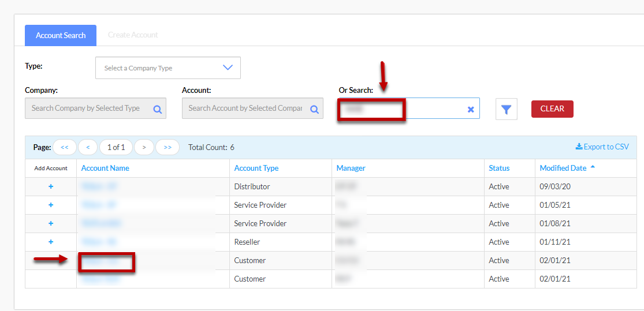
Task: Open the Account Search tab
Action: pos(61,35)
